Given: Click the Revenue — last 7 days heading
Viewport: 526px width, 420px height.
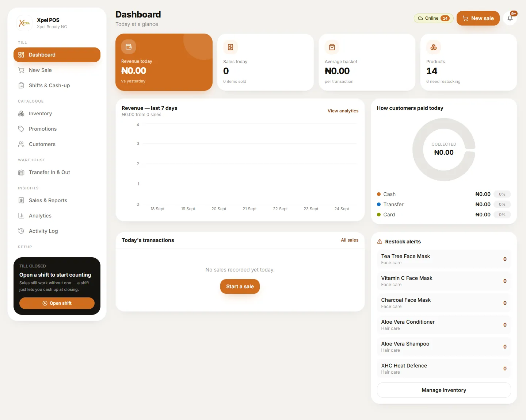Looking at the screenshot, I should pyautogui.click(x=149, y=108).
